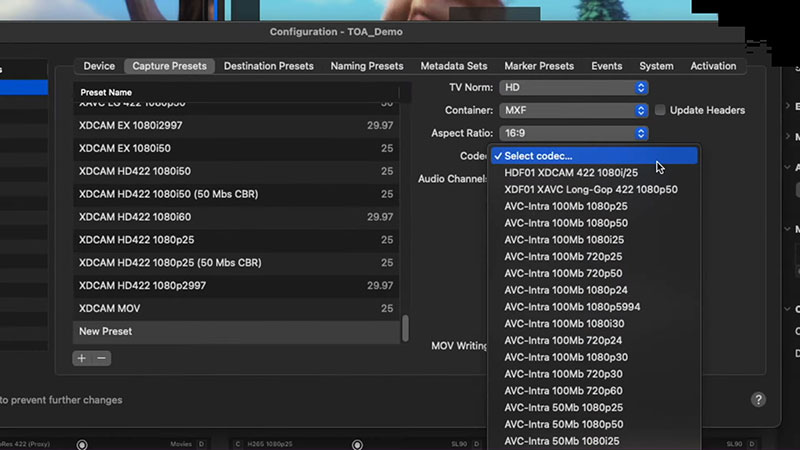The width and height of the screenshot is (800, 450).
Task: Pick AVC-Intra 100Mb 1080p5994 from codec list
Action: (572, 307)
